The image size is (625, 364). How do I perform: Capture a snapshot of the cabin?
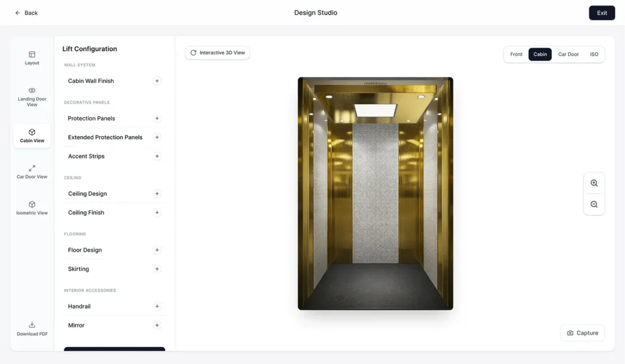[x=582, y=333]
